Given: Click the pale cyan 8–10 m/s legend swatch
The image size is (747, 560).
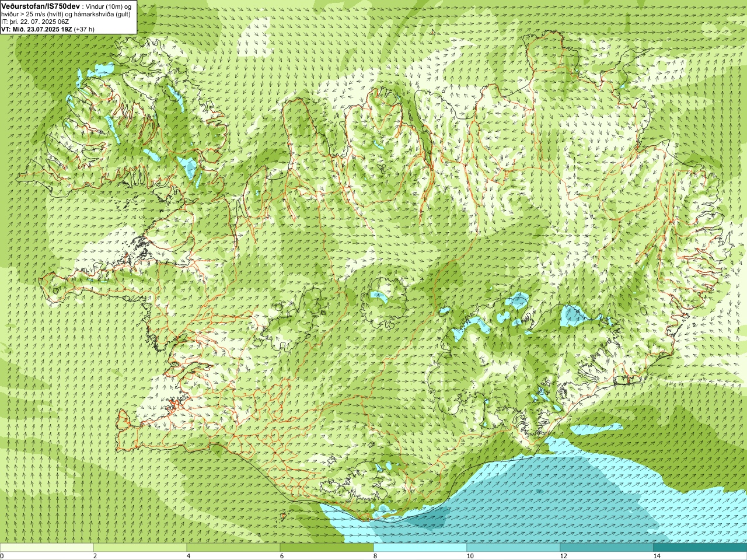Looking at the screenshot, I should [420, 548].
